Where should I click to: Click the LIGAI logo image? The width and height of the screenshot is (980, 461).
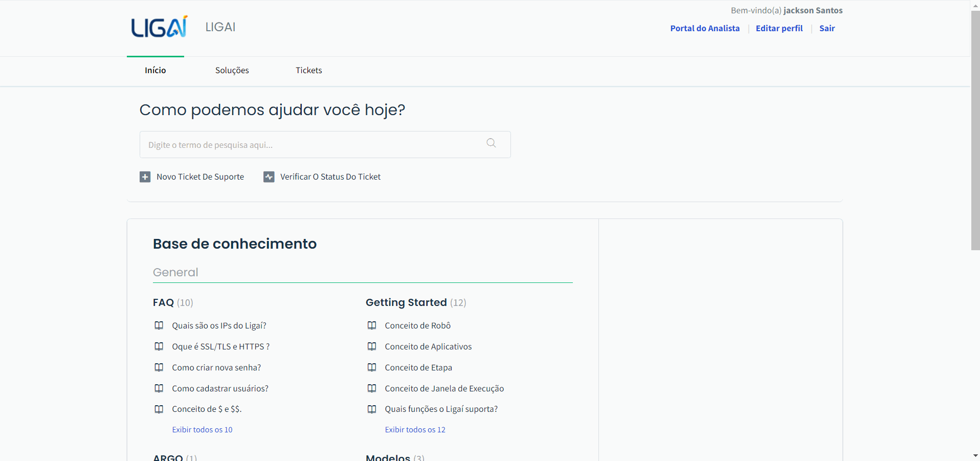[159, 27]
